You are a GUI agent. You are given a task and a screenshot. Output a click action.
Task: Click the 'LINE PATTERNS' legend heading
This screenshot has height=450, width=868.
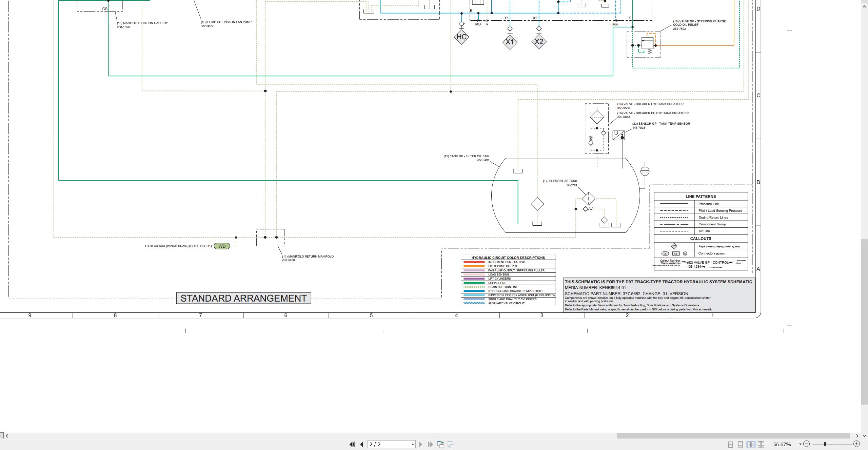point(701,197)
